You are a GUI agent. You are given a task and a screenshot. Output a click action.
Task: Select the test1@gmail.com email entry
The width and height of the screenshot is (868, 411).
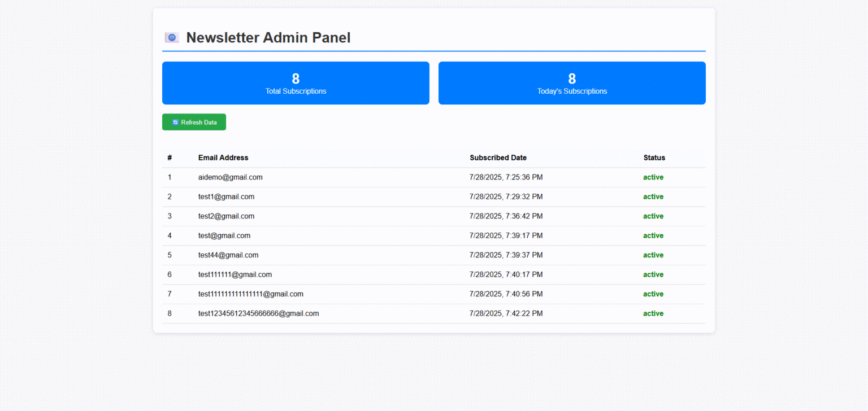pos(226,197)
